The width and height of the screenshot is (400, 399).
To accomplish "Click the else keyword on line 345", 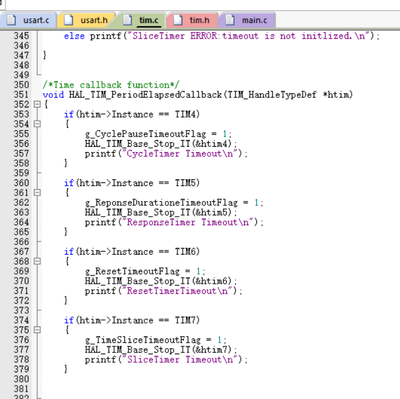I will [74, 36].
